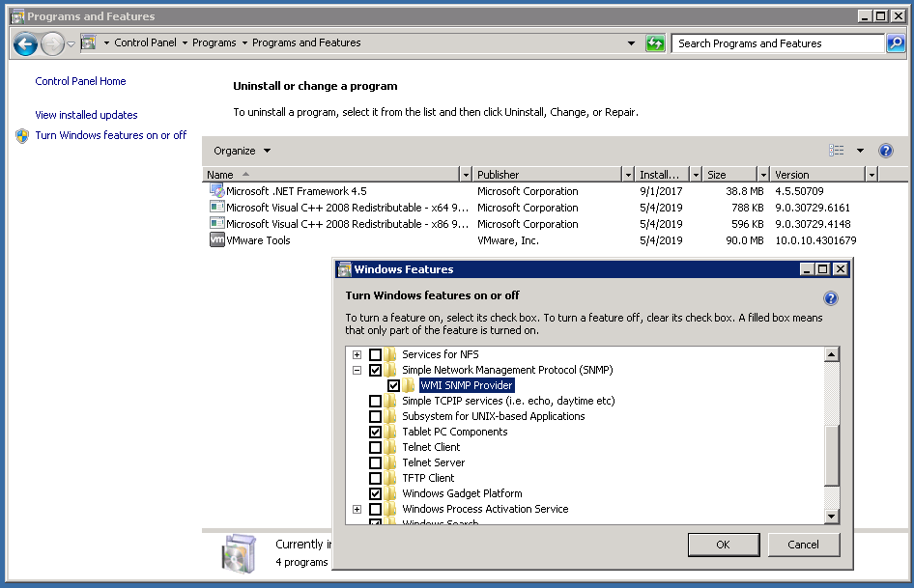The height and width of the screenshot is (588, 914).
Task: Check the TFTP Client checkbox
Action: [x=376, y=478]
